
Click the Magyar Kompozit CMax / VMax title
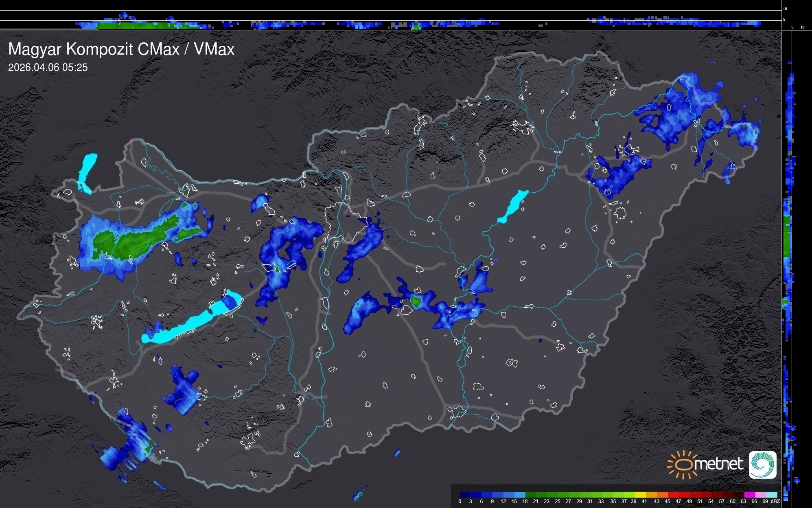121,49
